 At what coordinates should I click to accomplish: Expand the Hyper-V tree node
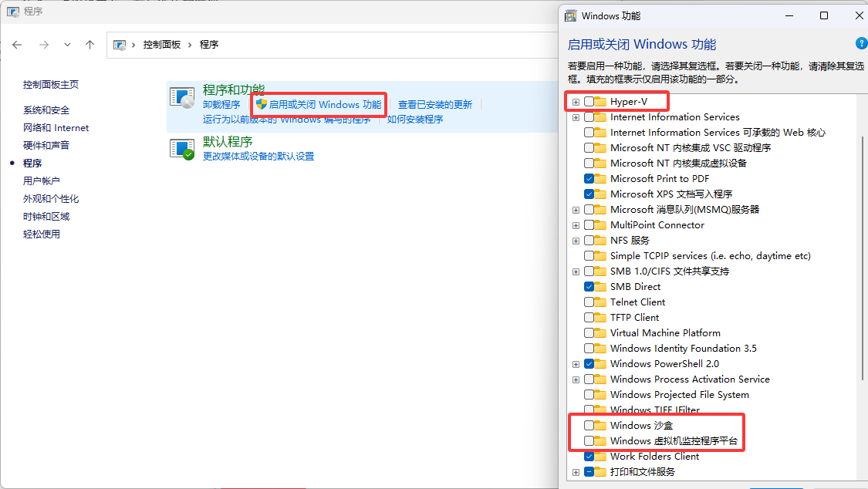(576, 103)
